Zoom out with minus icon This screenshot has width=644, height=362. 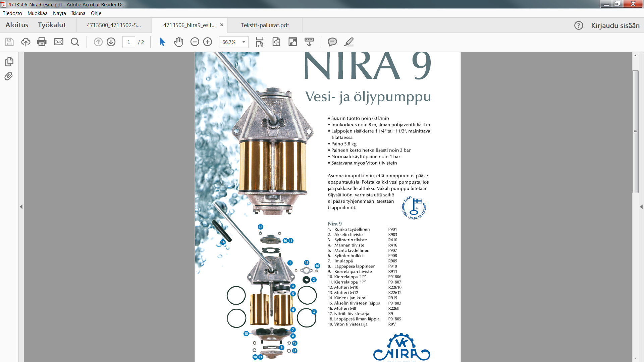coord(195,42)
